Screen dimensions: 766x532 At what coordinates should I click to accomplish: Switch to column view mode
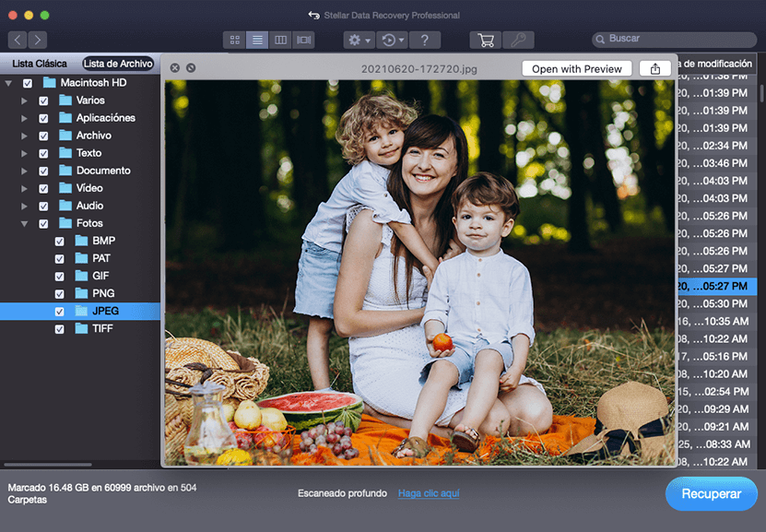(x=281, y=40)
